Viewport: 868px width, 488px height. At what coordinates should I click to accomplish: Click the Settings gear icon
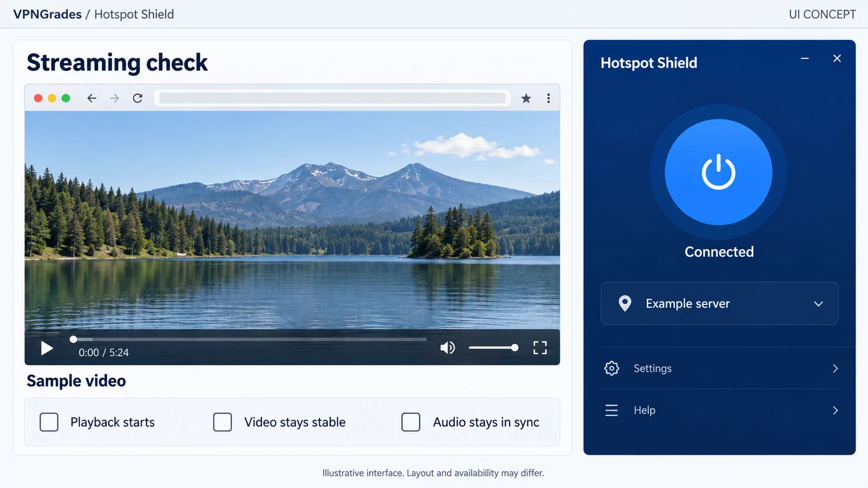[612, 368]
